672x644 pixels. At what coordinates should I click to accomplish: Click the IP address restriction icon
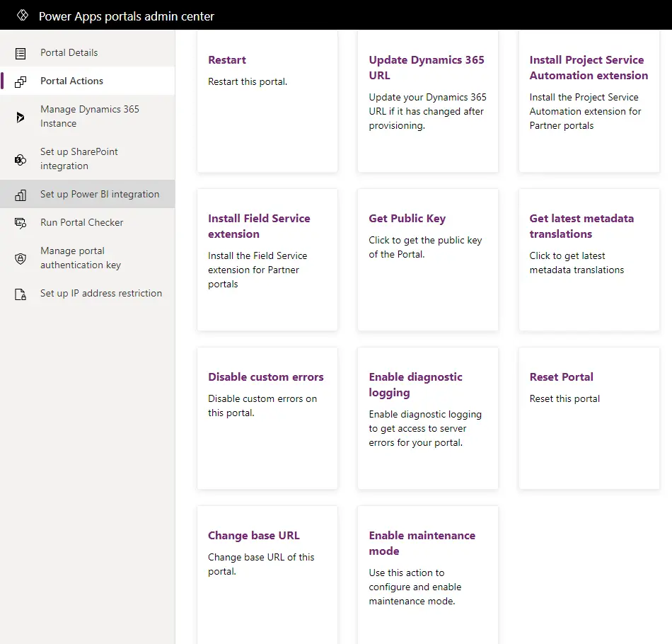coord(20,294)
